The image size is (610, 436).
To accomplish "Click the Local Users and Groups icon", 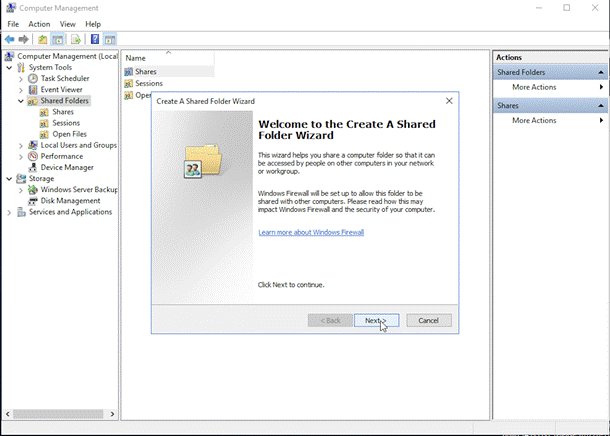I will click(x=33, y=145).
